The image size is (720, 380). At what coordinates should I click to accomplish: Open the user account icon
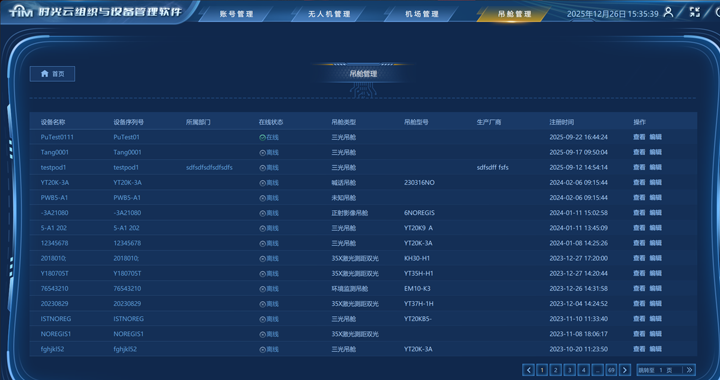coord(669,12)
